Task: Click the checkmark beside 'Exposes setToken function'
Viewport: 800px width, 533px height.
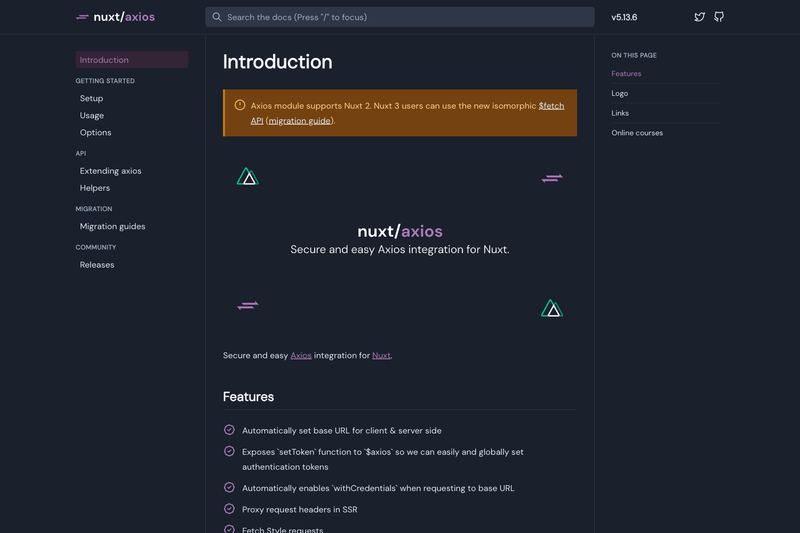Action: tap(229, 451)
